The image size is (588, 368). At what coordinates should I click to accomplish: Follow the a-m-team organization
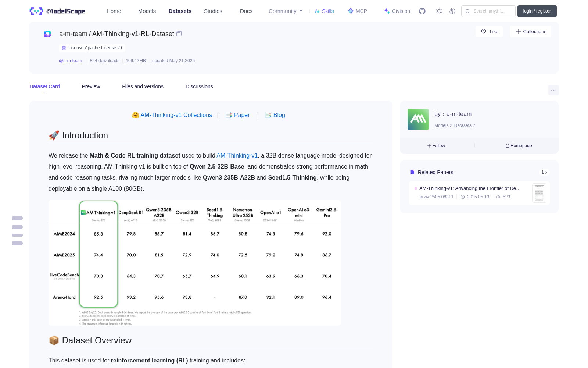[436, 146]
